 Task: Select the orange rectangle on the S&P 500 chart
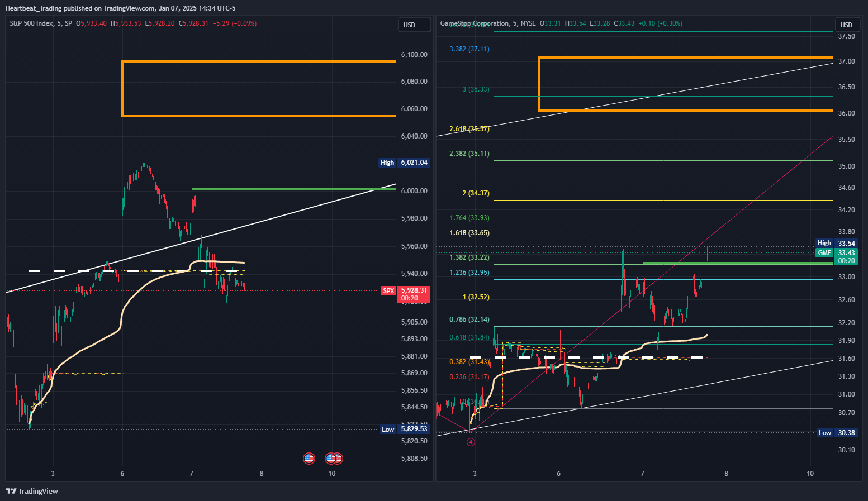259,89
